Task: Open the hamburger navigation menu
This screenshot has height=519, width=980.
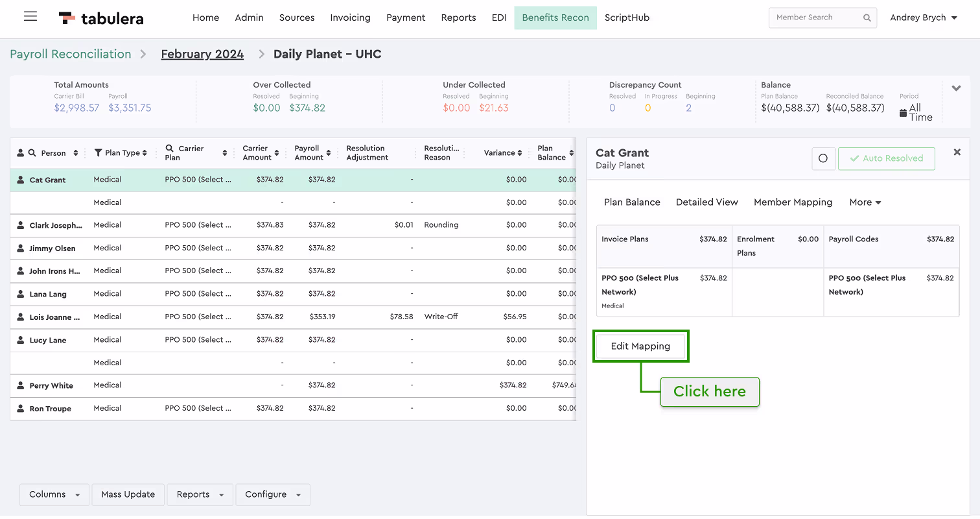Action: (x=30, y=17)
